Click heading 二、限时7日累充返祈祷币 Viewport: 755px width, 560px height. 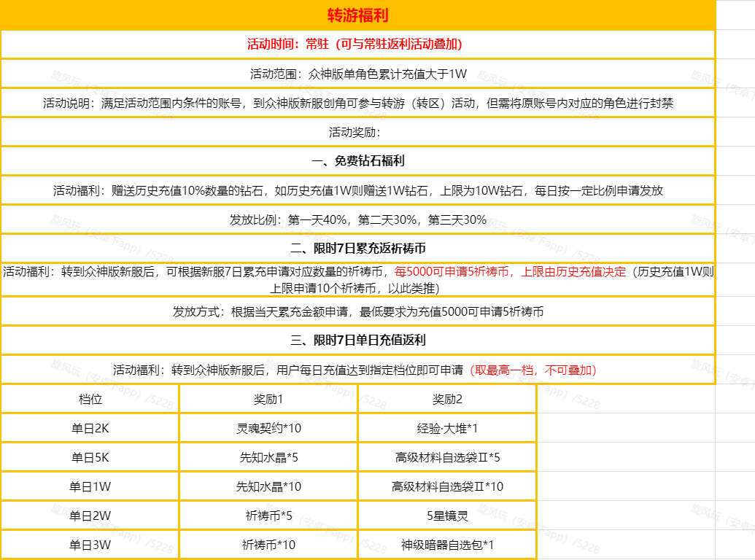(357, 248)
